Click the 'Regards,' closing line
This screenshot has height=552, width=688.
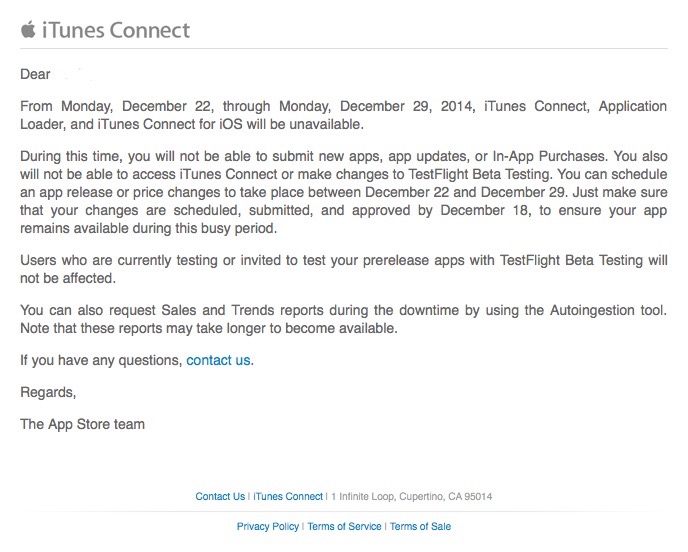(x=48, y=392)
